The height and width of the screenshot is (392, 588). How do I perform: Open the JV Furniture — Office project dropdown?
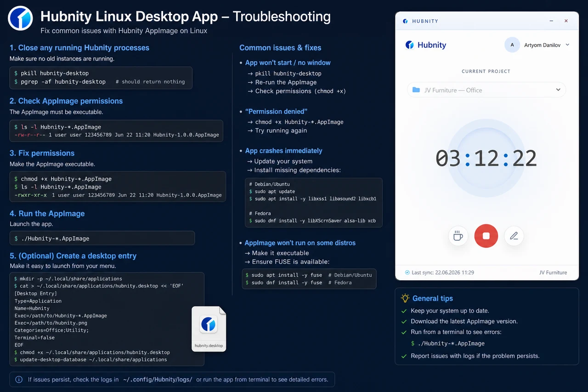click(486, 90)
